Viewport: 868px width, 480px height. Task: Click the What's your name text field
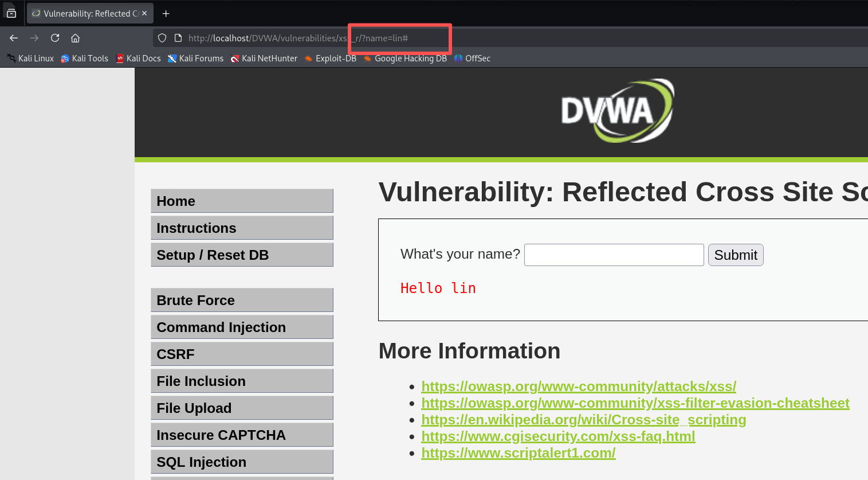[x=614, y=255]
